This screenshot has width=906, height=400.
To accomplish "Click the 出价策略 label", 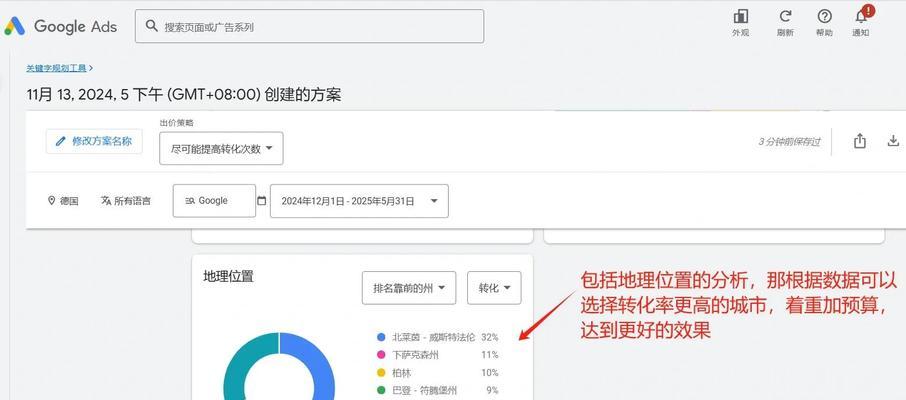I will (x=177, y=123).
